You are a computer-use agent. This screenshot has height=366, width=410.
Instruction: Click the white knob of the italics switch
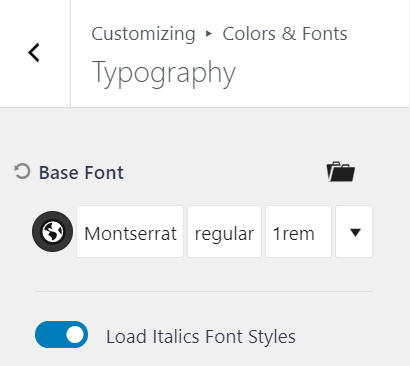pyautogui.click(x=75, y=334)
